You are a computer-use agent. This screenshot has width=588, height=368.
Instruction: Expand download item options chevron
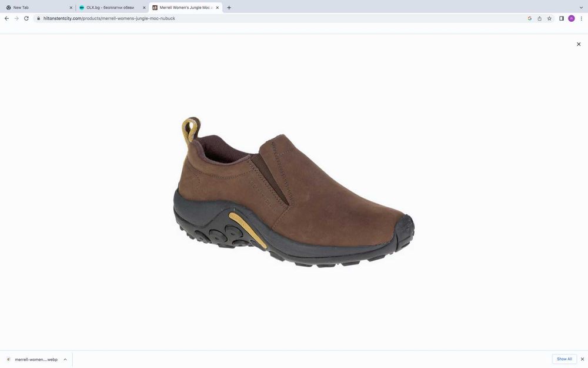[65, 359]
